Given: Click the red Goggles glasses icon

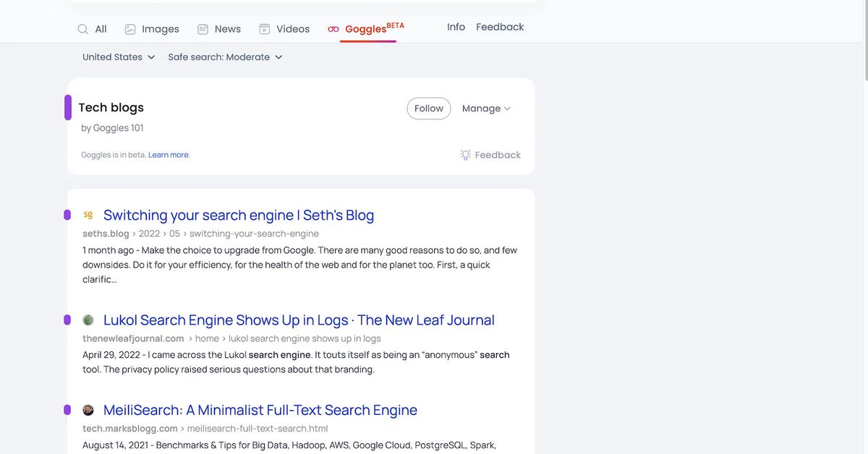Looking at the screenshot, I should (333, 30).
